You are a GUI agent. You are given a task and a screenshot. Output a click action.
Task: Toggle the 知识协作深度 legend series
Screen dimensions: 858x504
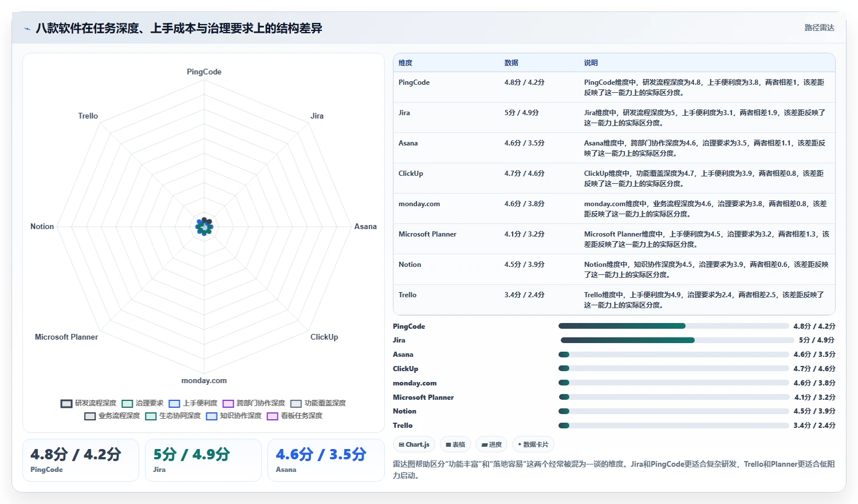pyautogui.click(x=234, y=416)
